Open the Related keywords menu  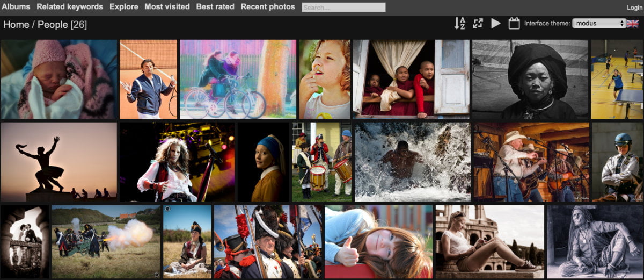70,7
